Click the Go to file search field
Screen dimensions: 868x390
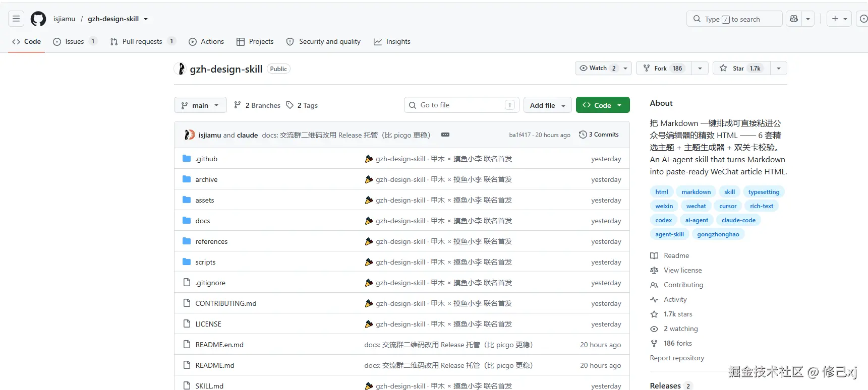[x=461, y=105]
